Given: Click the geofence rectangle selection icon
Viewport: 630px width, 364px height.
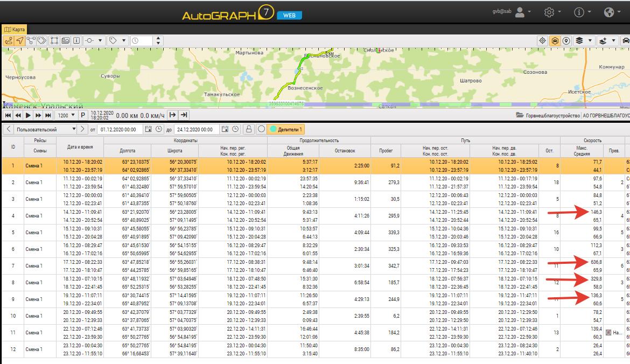Looking at the screenshot, I should pyautogui.click(x=54, y=40).
